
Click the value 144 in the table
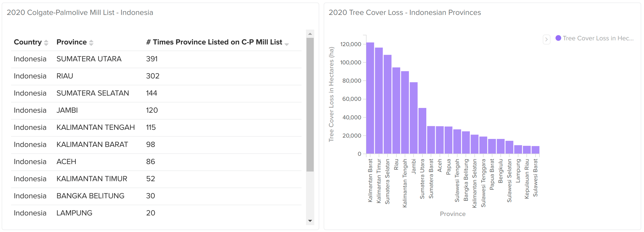click(152, 93)
